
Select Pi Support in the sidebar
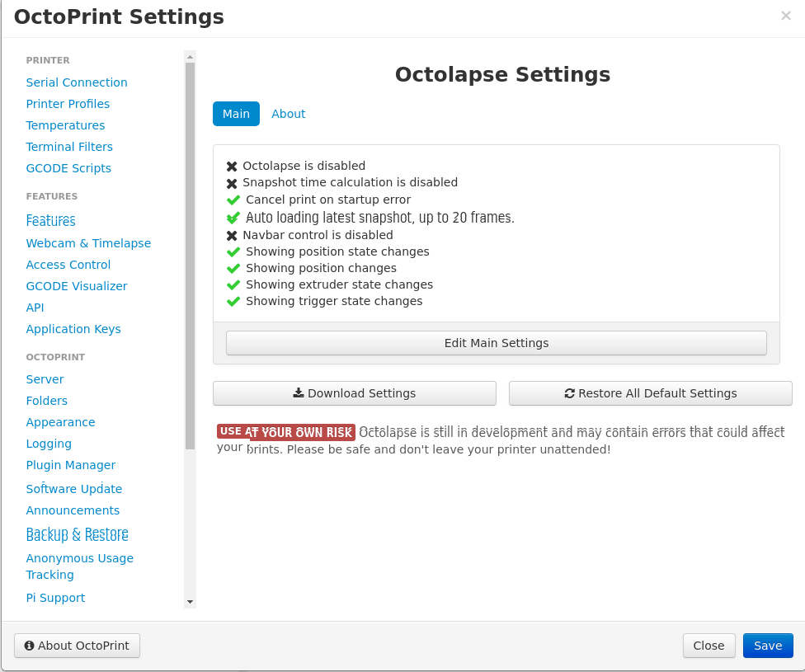coord(55,598)
